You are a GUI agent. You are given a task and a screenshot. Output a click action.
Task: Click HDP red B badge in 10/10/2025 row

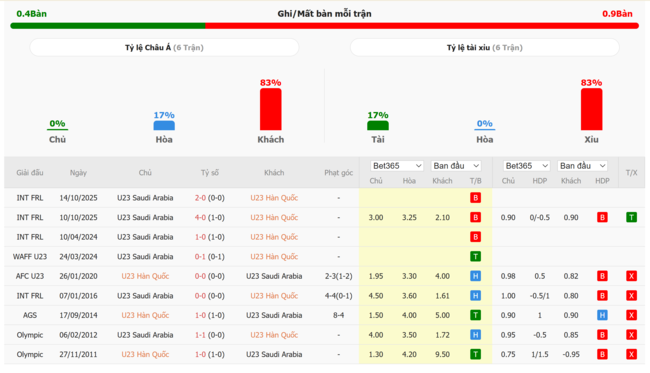pos(602,217)
